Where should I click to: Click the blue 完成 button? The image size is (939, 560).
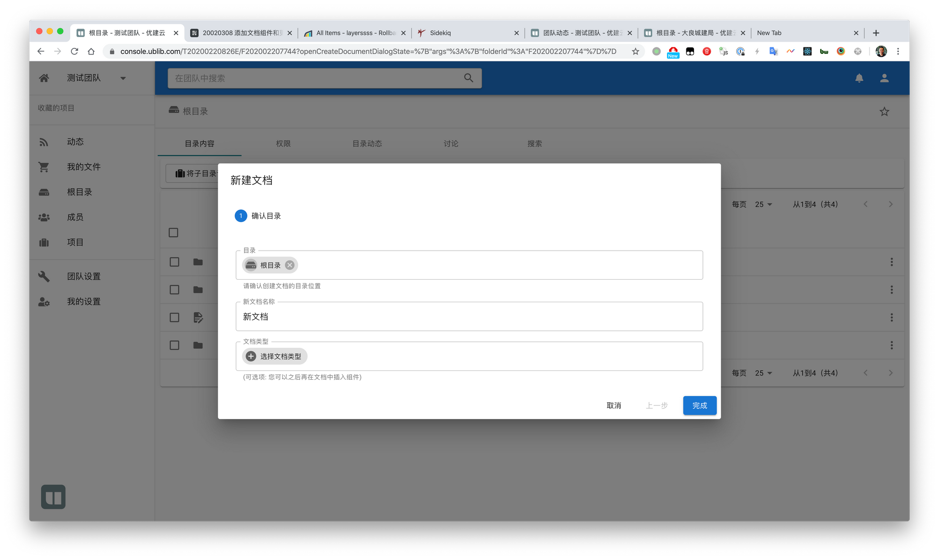699,406
